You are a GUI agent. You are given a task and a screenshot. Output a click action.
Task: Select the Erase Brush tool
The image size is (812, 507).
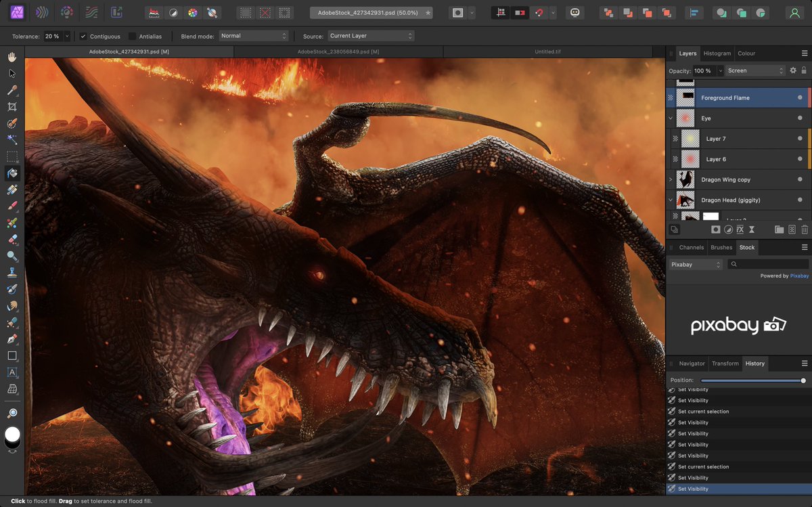click(12, 239)
